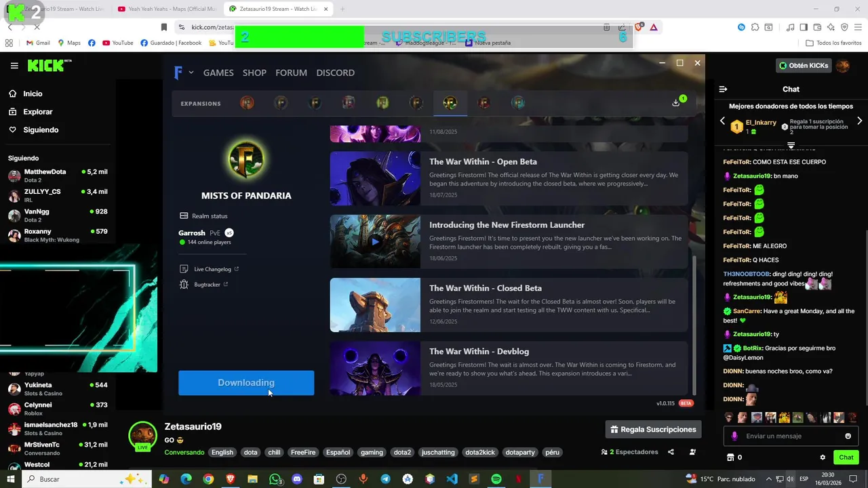The image size is (868, 488).
Task: Open The War Within - Open Beta article
Action: (x=509, y=178)
